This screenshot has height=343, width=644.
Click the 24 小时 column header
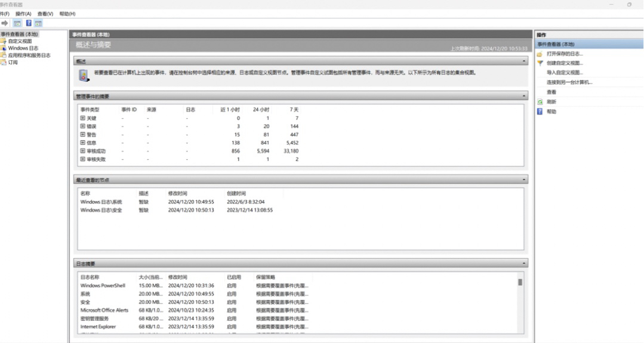pos(261,110)
